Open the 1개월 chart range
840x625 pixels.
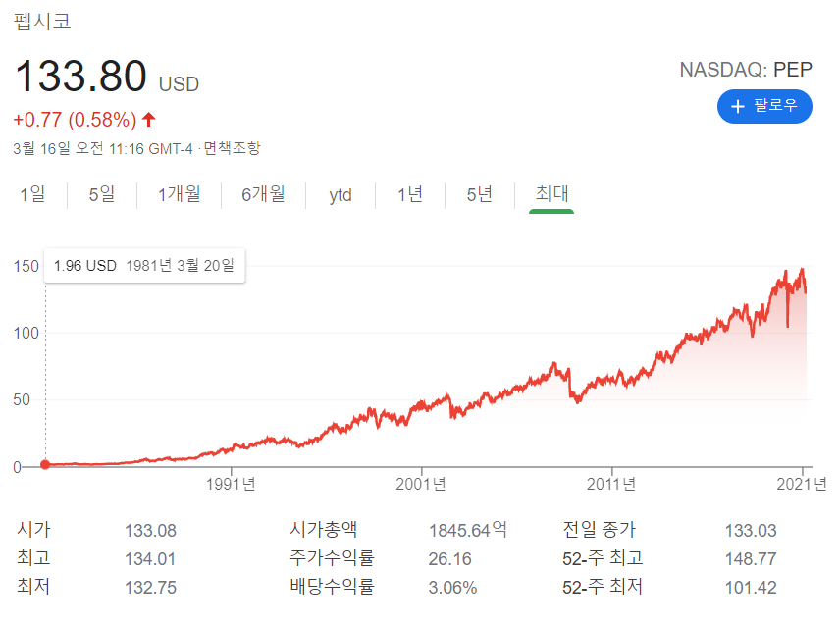coord(179,194)
